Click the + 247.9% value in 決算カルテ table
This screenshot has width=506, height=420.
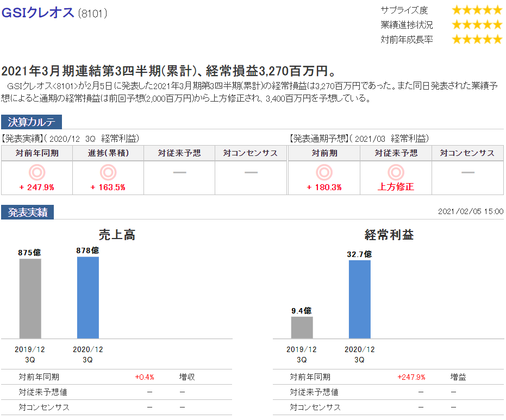pyautogui.click(x=37, y=187)
